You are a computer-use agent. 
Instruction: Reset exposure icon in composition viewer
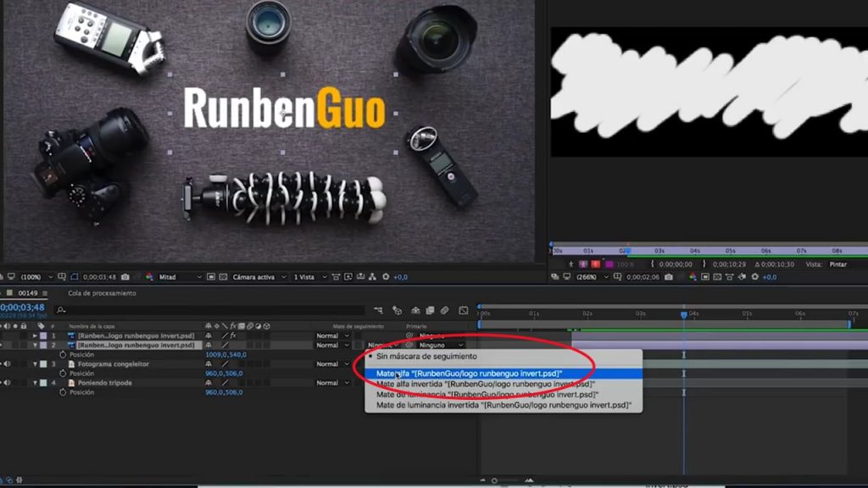pyautogui.click(x=386, y=277)
